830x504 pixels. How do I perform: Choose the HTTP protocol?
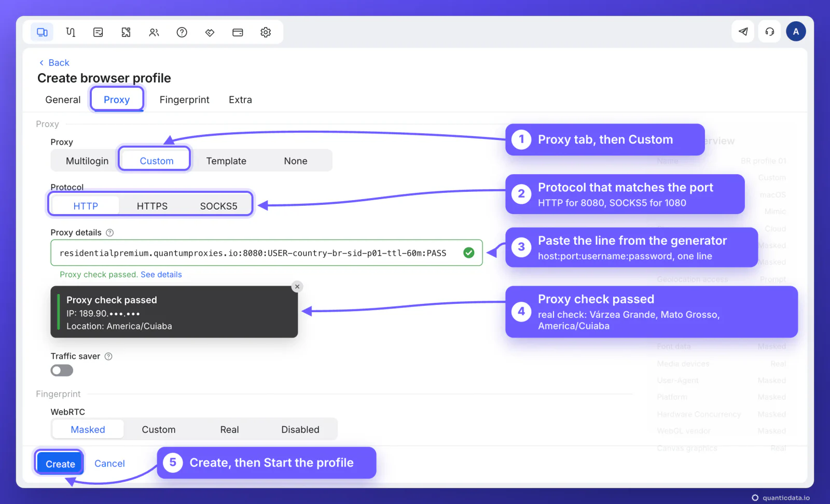[86, 206]
